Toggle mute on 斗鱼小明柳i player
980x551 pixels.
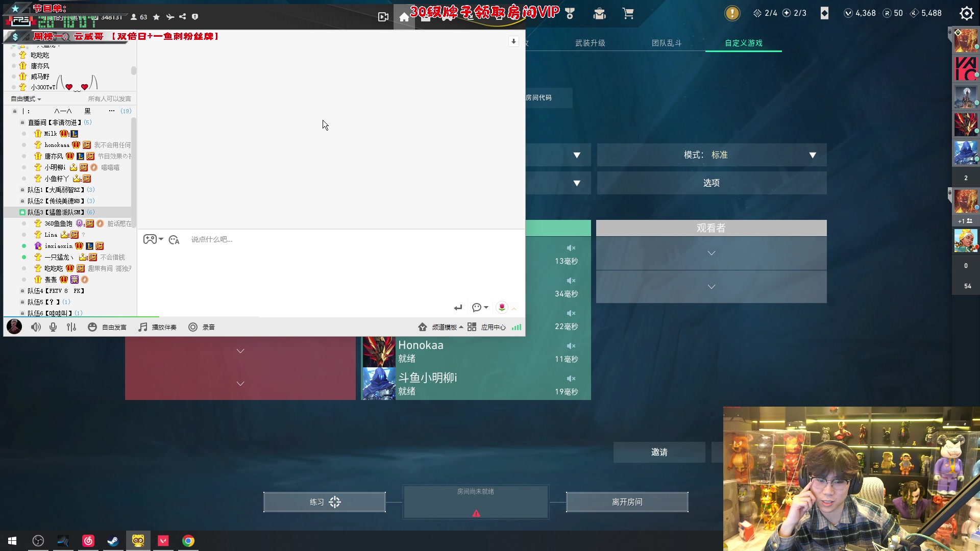tap(571, 379)
